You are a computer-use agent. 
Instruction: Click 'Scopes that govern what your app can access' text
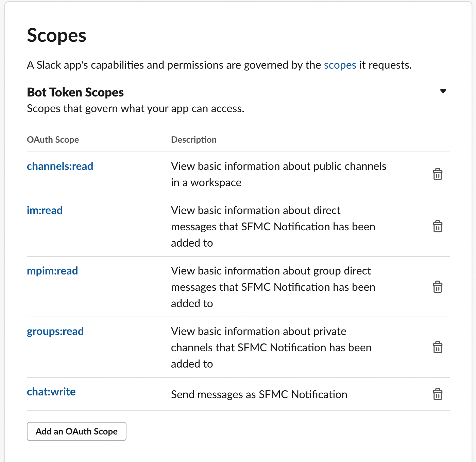[x=135, y=109]
